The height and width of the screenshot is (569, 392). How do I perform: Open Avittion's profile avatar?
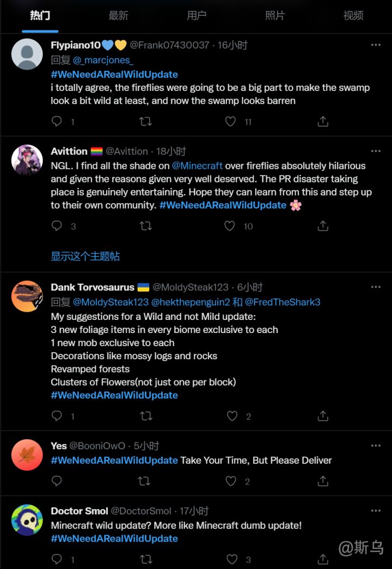point(27,160)
